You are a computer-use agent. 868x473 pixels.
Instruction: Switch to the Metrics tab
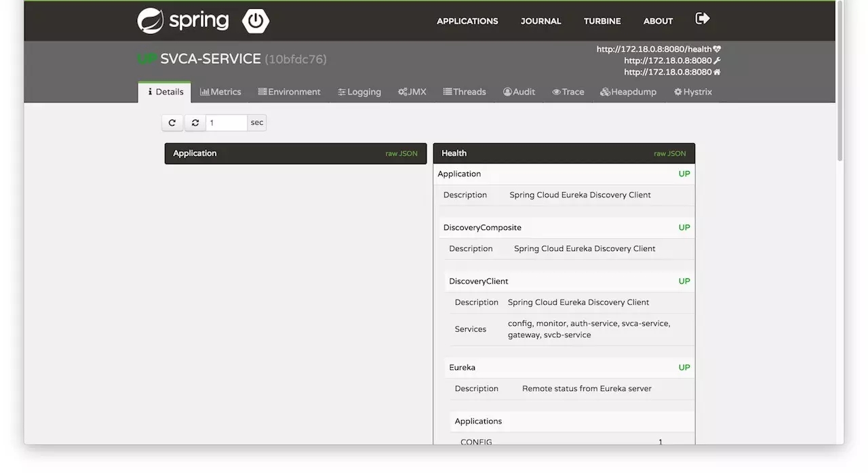(220, 92)
